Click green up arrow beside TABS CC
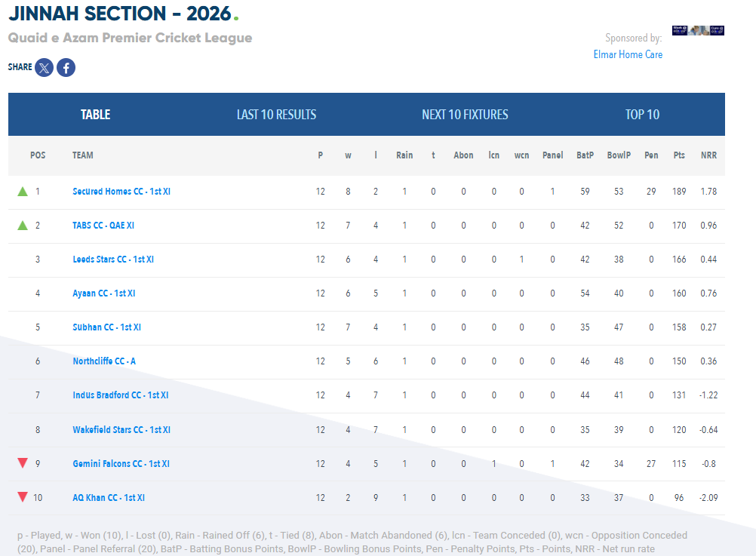Screen dimensions: 756x556 [x=23, y=226]
